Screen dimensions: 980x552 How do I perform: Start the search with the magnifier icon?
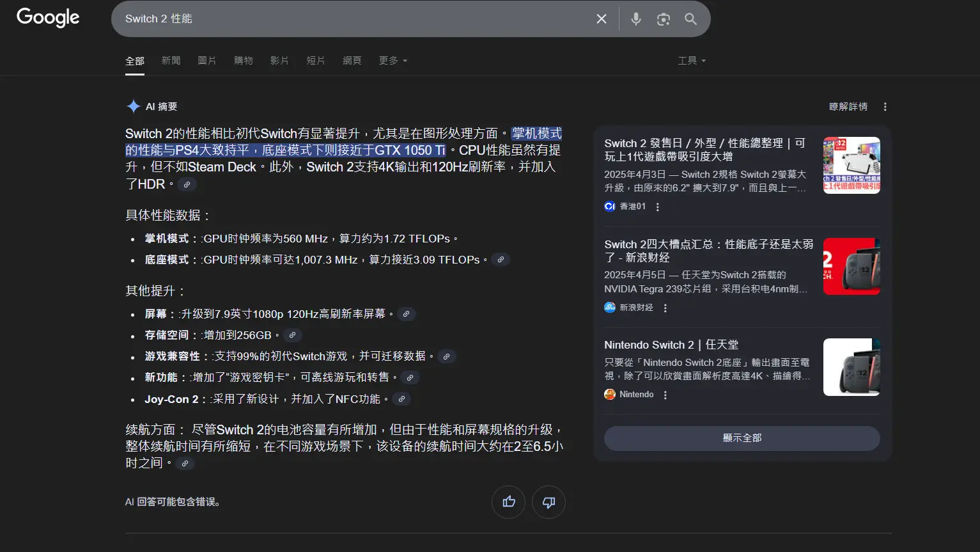(x=691, y=19)
